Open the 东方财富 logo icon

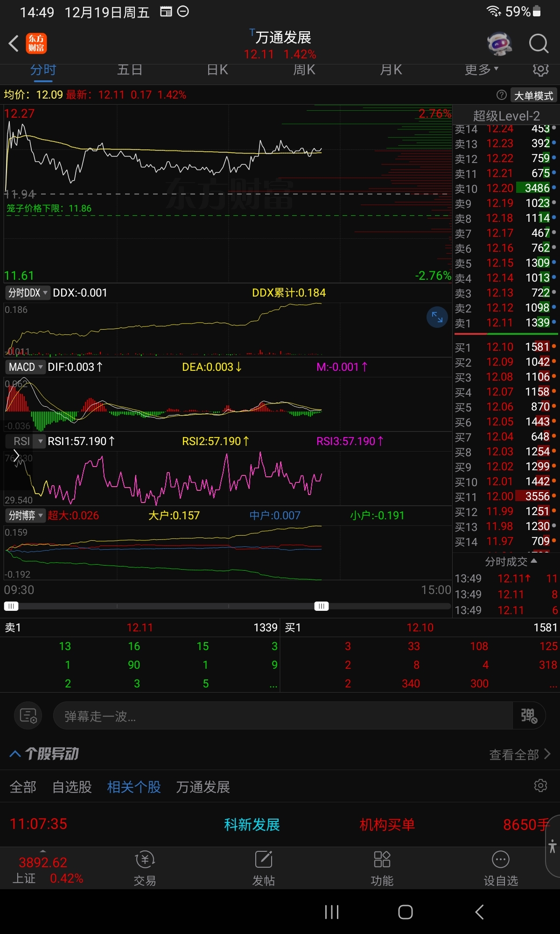(x=36, y=43)
